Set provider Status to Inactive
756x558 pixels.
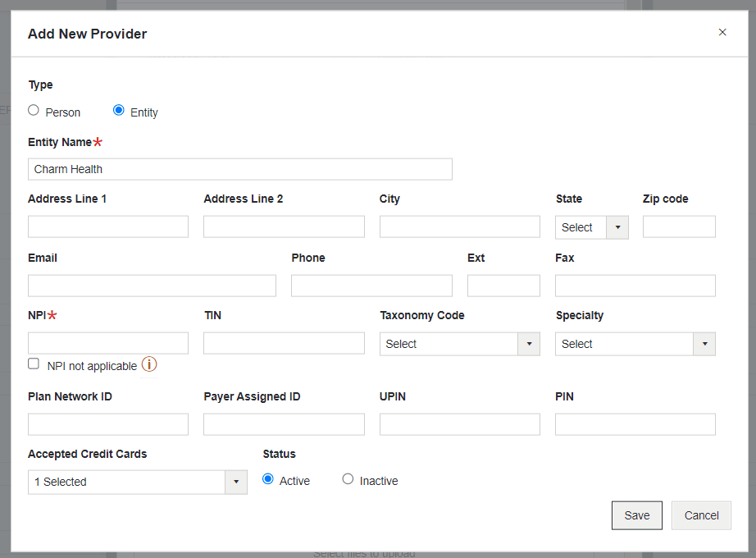coord(348,479)
